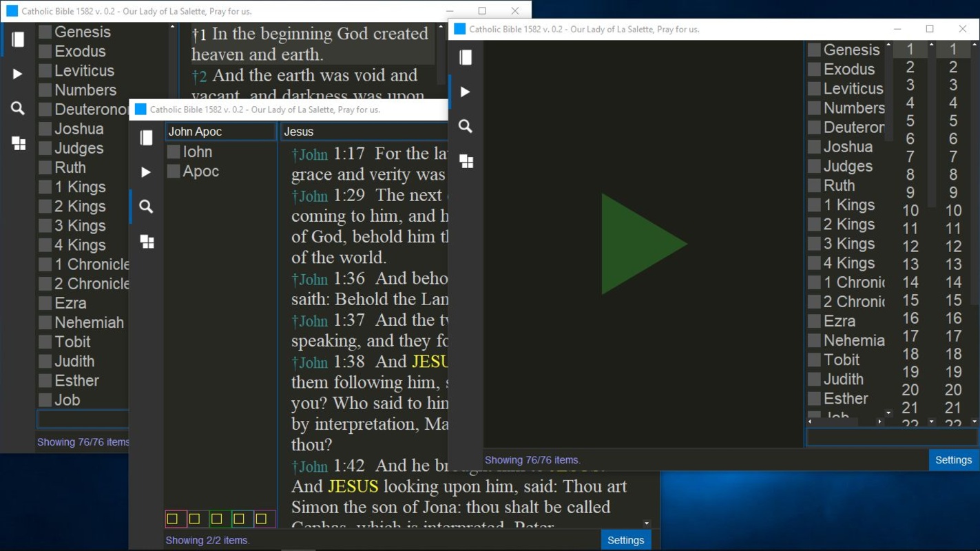Open the †John 1:29 verse reference link
Screen dimensions: 980x551
pos(309,196)
